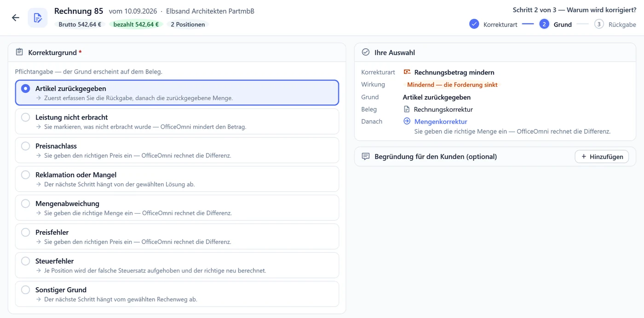The width and height of the screenshot is (644, 318).
Task: Go back with the left arrow icon
Action: click(16, 18)
